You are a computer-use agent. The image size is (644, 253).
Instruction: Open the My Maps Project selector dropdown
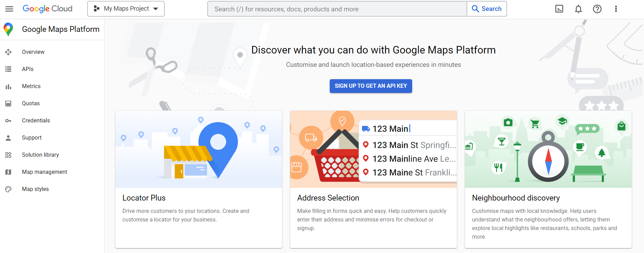126,9
